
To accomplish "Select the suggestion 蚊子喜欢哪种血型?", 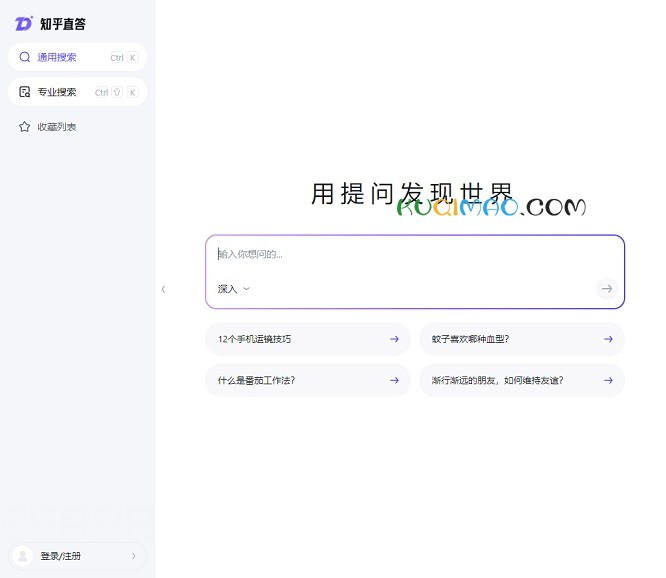I will (x=522, y=339).
